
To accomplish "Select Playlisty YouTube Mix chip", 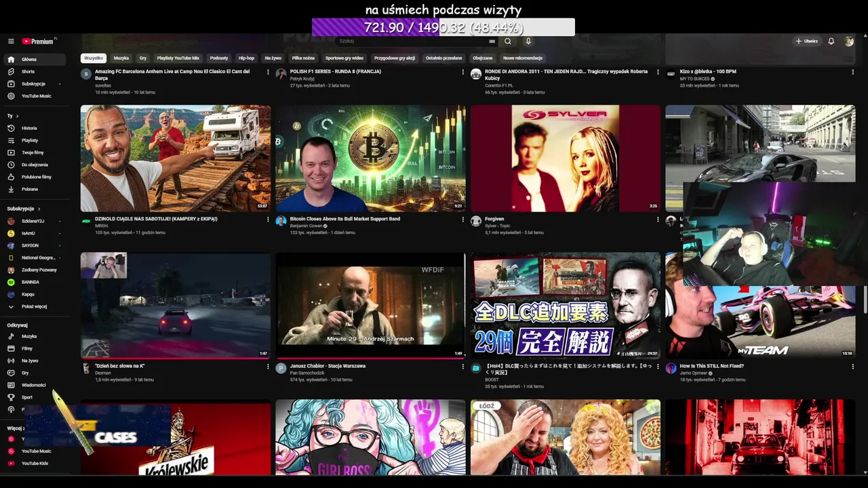I will (x=178, y=58).
